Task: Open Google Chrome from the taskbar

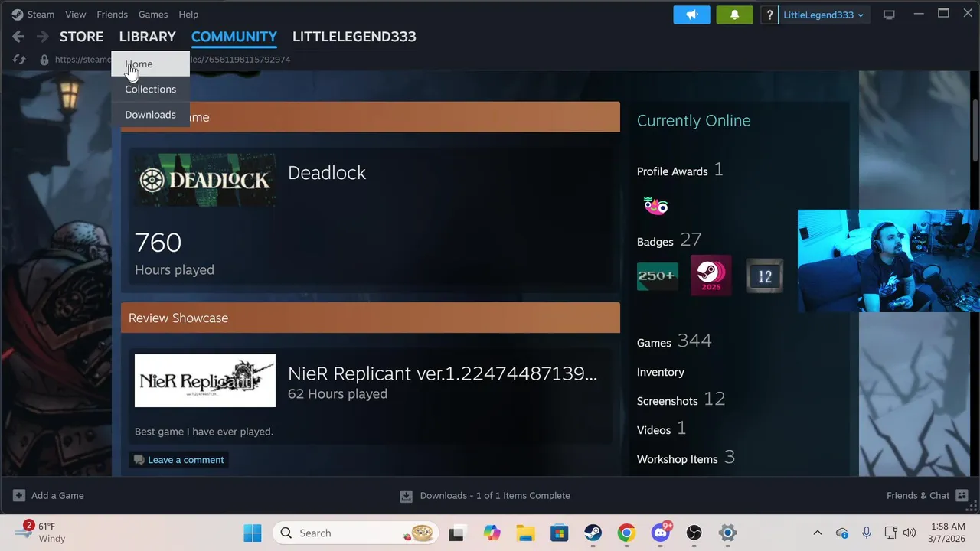Action: [626, 533]
